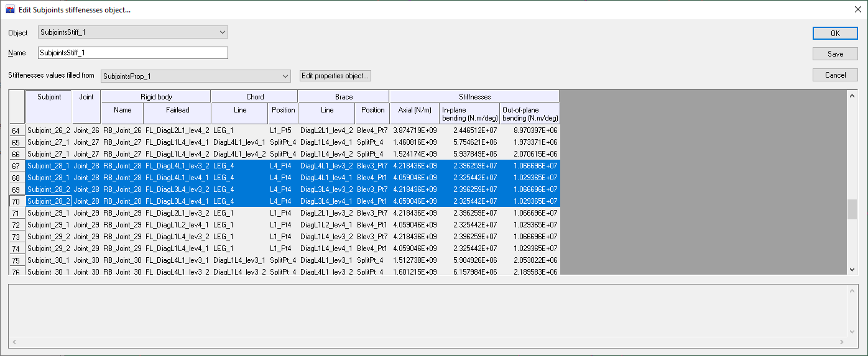
Task: Close the Edit Subjoints stiffnesses dialog
Action: click(855, 10)
